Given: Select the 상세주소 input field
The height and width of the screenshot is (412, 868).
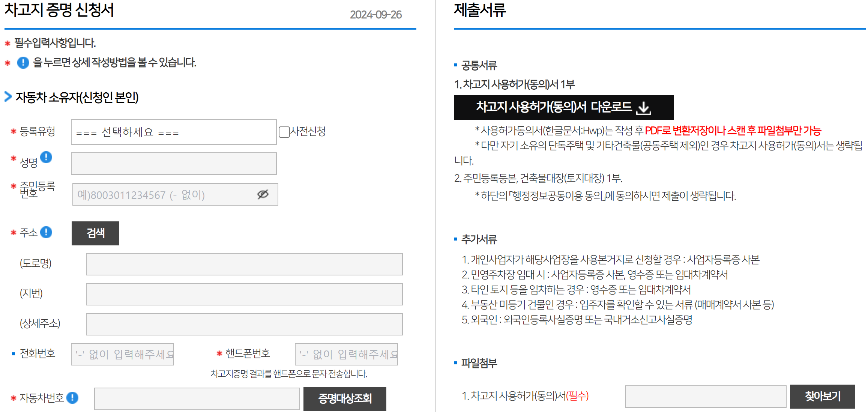Looking at the screenshot, I should pyautogui.click(x=244, y=324).
